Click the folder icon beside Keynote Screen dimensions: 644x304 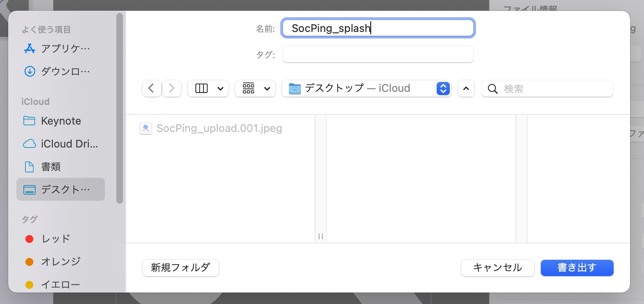coord(29,121)
